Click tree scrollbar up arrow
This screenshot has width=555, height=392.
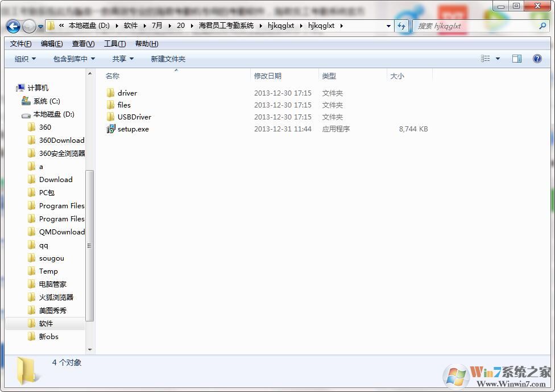[90, 73]
